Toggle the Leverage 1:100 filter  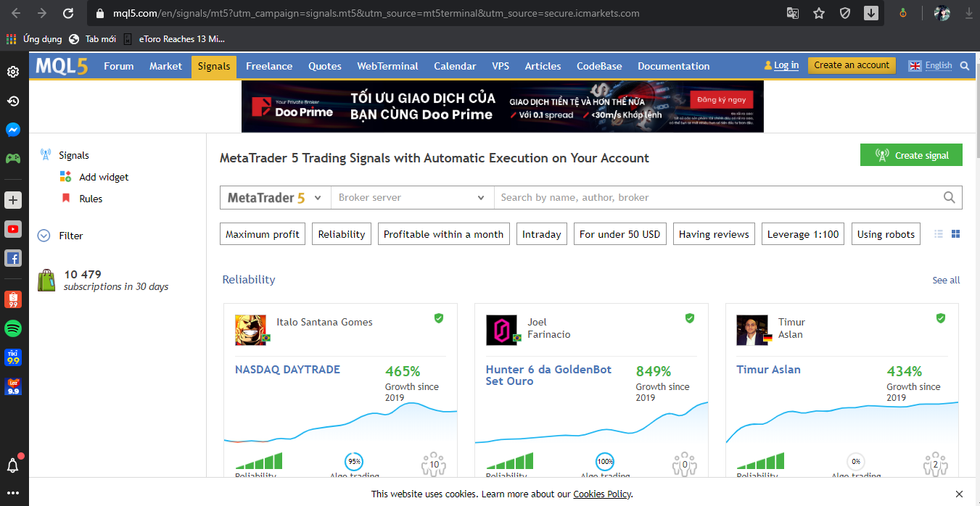(803, 234)
